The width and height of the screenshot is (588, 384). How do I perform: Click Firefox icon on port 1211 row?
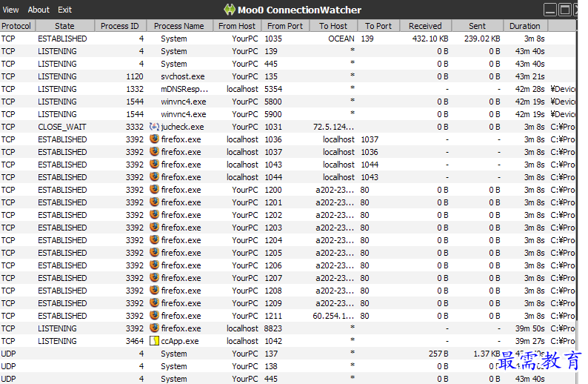[154, 316]
